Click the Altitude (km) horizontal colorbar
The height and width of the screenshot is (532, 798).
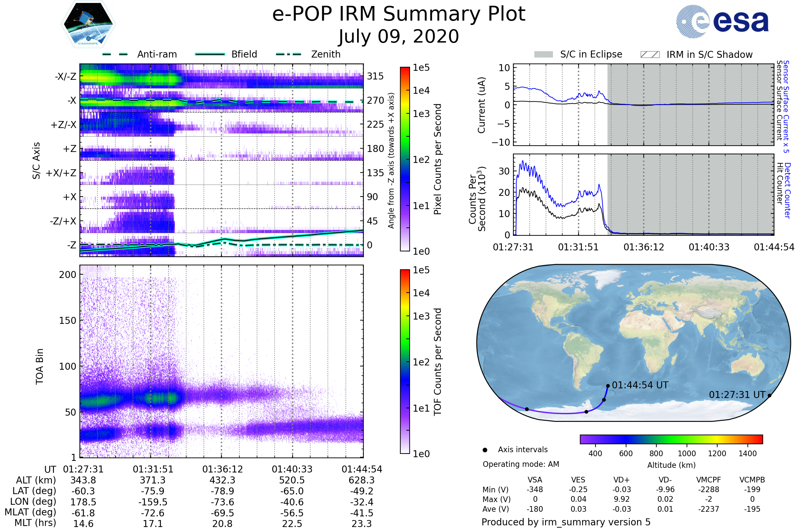point(671,439)
